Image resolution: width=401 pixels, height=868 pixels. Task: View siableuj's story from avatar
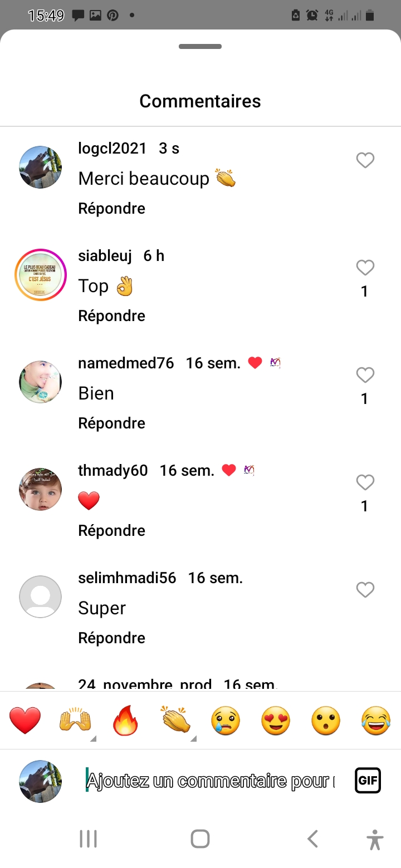tap(41, 275)
